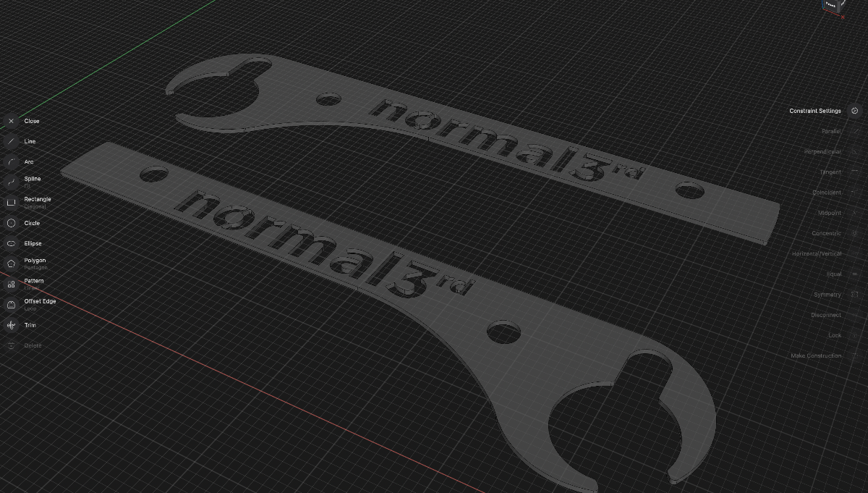868x493 pixels.
Task: Select the Offset Edge tool
Action: tap(12, 305)
